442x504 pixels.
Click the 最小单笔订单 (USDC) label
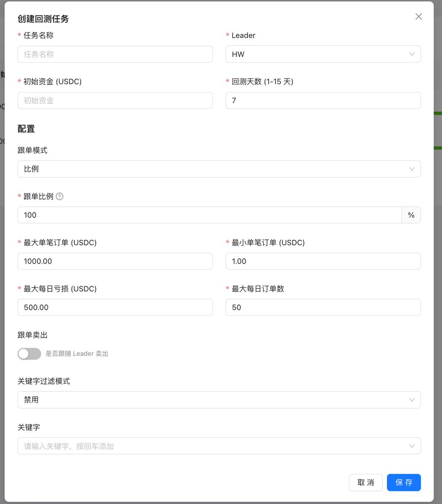[268, 242]
